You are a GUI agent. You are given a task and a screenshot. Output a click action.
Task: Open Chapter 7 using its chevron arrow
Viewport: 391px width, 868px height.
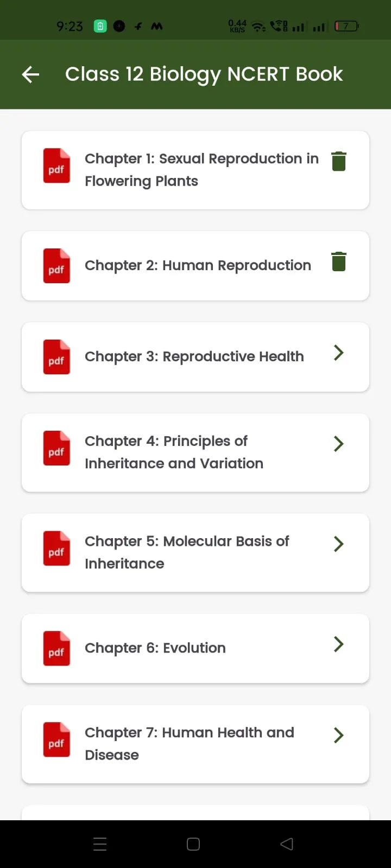[x=339, y=735]
